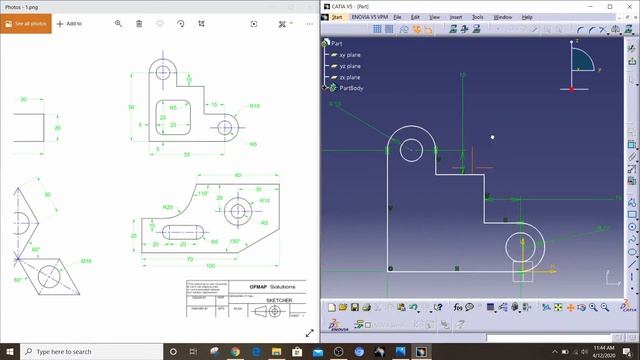
Task: Open the notifications action center
Action: point(627,351)
